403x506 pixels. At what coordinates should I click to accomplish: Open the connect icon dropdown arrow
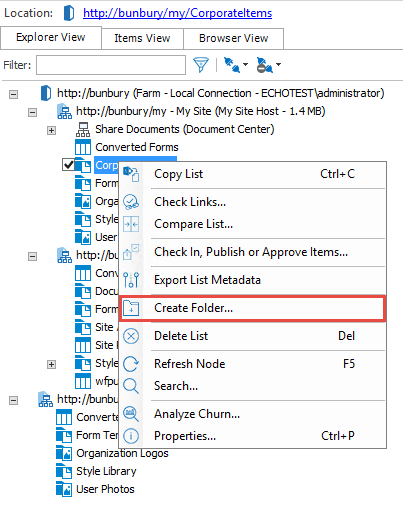pyautogui.click(x=245, y=64)
